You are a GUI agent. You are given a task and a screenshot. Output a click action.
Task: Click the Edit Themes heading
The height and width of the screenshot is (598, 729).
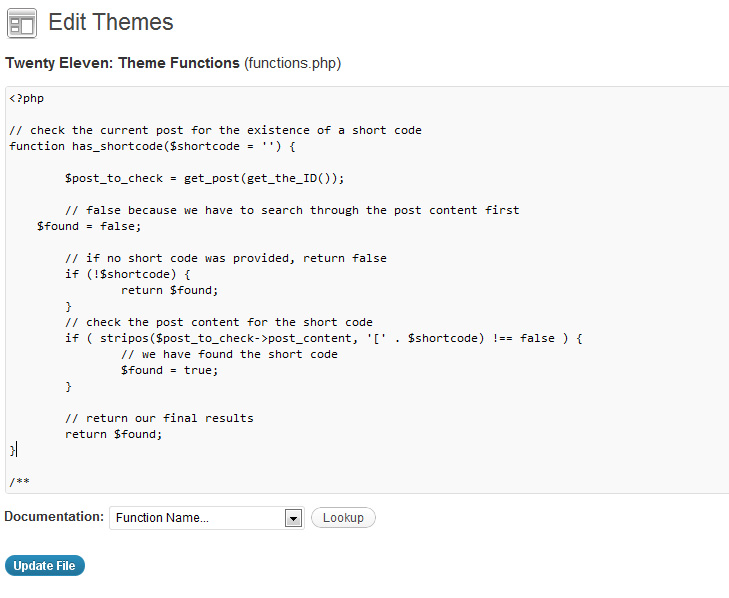111,22
